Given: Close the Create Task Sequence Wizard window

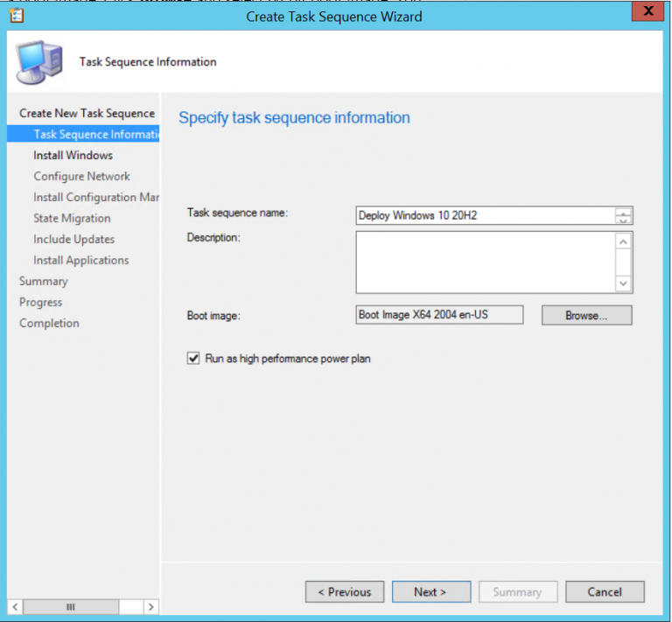Looking at the screenshot, I should click(x=645, y=13).
